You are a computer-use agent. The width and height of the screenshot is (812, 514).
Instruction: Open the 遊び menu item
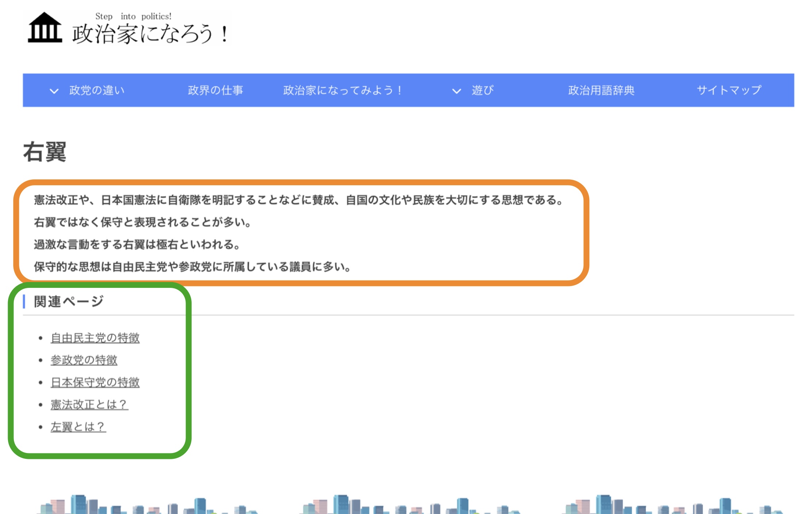[x=482, y=90]
